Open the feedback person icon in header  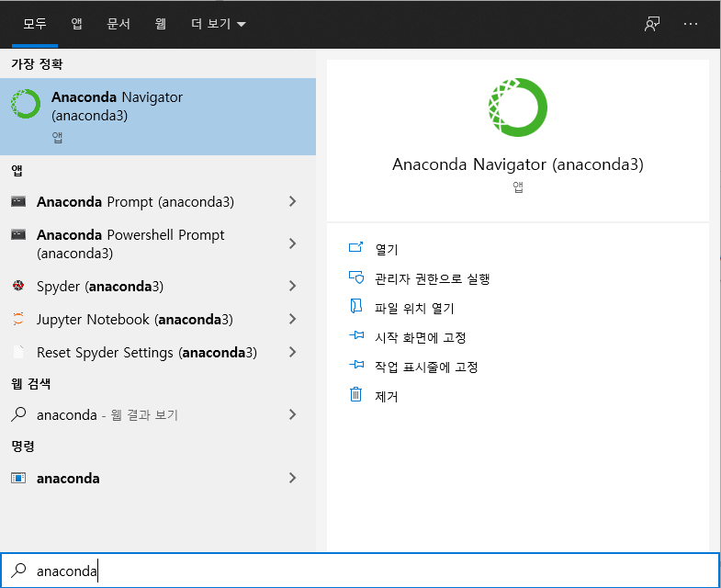[652, 24]
